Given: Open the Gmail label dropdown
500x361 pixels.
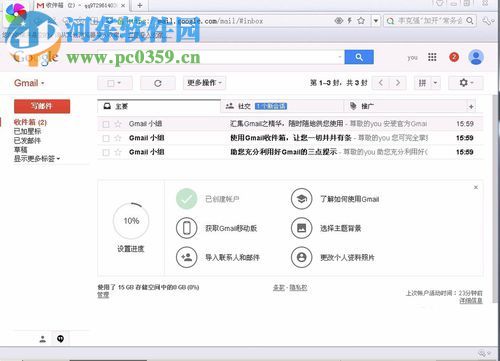Looking at the screenshot, I should click(x=29, y=83).
